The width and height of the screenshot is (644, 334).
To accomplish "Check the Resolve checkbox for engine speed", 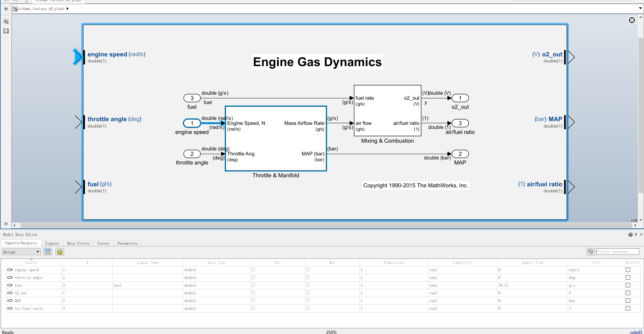I will 628,270.
